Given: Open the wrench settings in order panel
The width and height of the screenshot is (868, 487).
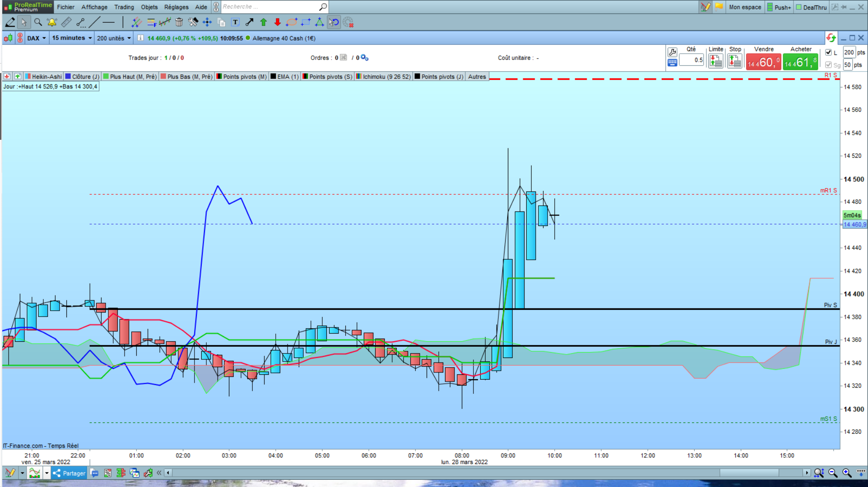Looking at the screenshot, I should tap(672, 52).
